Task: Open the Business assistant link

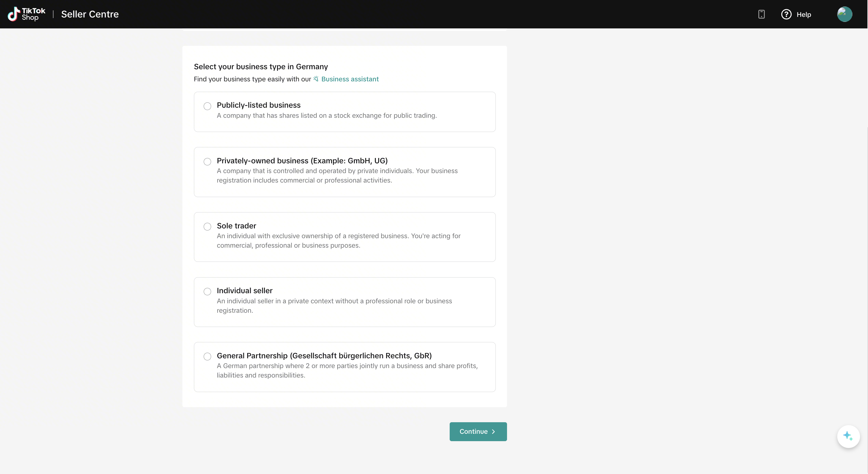Action: (x=350, y=79)
